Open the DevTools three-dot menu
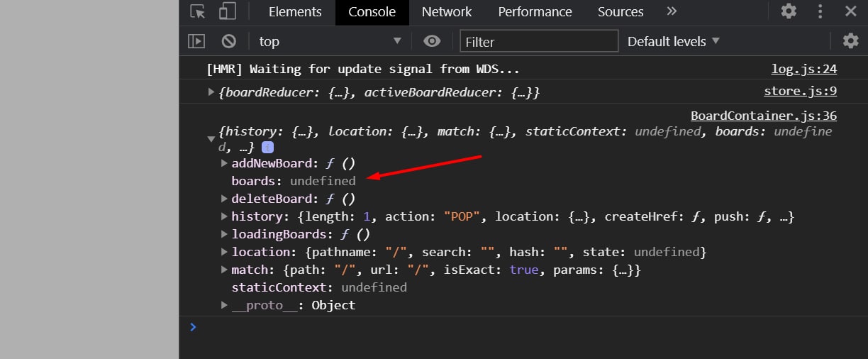The height and width of the screenshot is (359, 868). [820, 11]
